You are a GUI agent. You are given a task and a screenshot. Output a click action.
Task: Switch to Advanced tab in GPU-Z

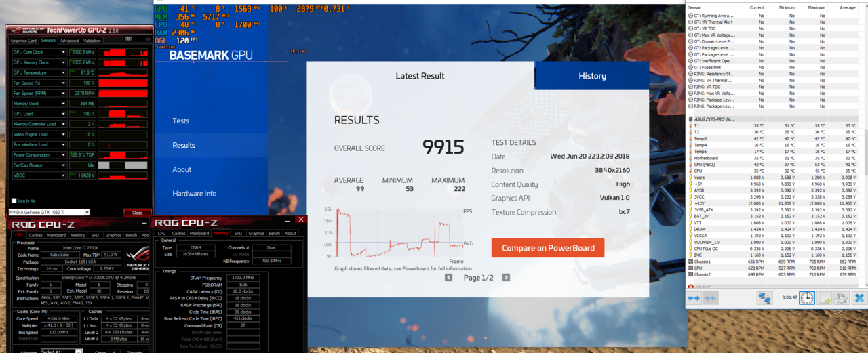[x=69, y=41]
